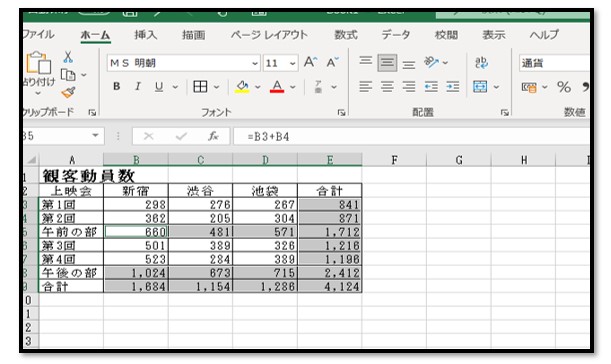Open clipboard pane launcher
The image size is (611, 364).
pos(92,113)
